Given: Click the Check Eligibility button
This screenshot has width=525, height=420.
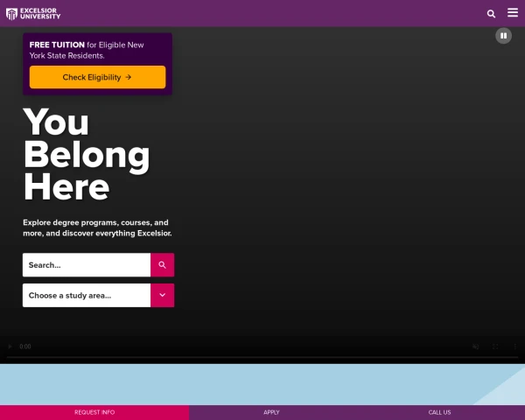Looking at the screenshot, I should (97, 77).
